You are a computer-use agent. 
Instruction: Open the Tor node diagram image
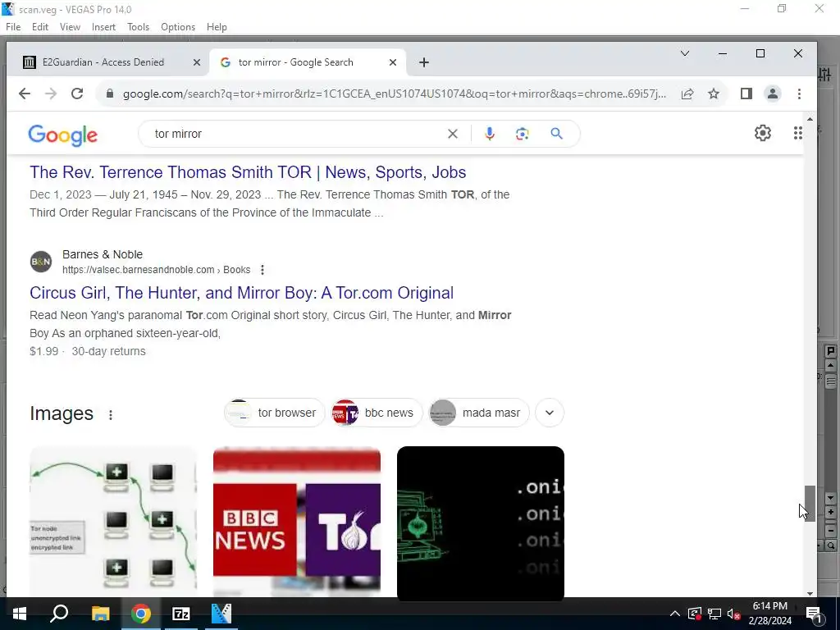pos(113,521)
